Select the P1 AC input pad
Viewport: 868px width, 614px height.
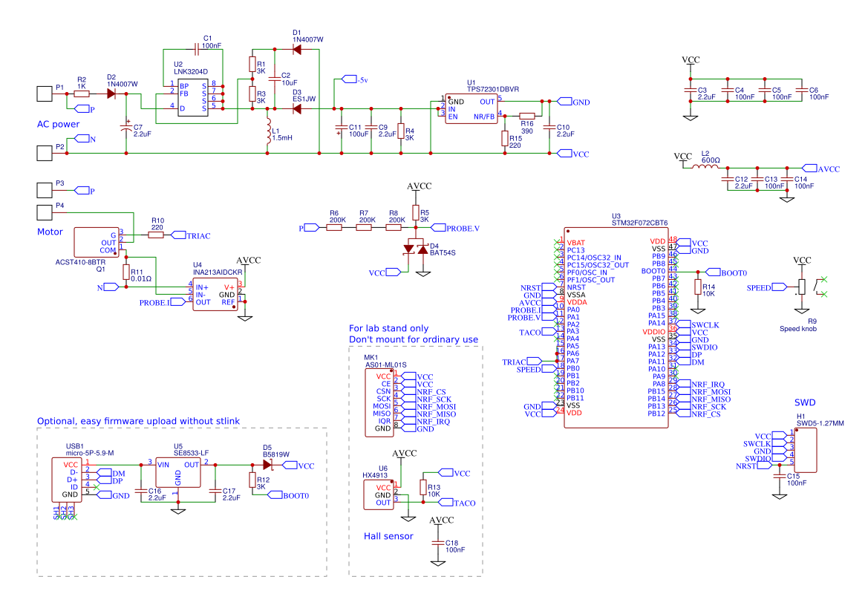click(45, 94)
